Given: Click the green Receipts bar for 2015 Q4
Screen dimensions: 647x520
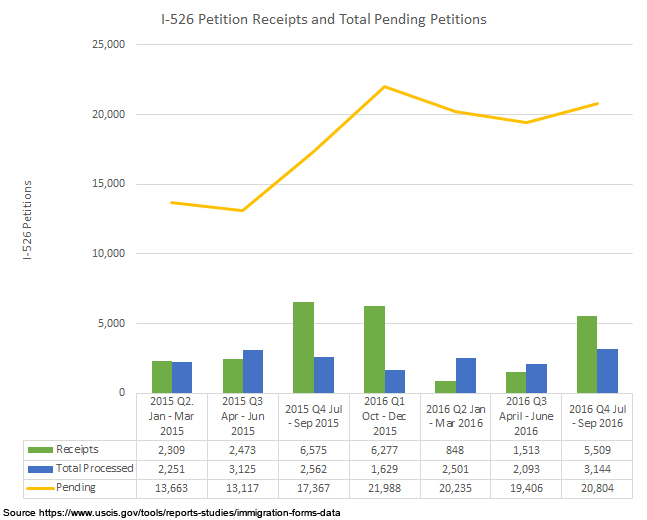Looking at the screenshot, I should coord(303,347).
